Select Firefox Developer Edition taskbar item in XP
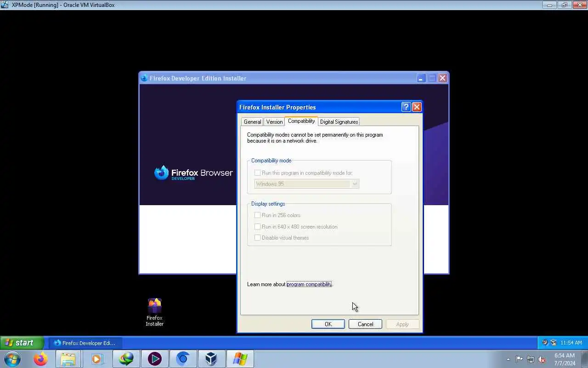This screenshot has height=368, width=588. point(85,343)
